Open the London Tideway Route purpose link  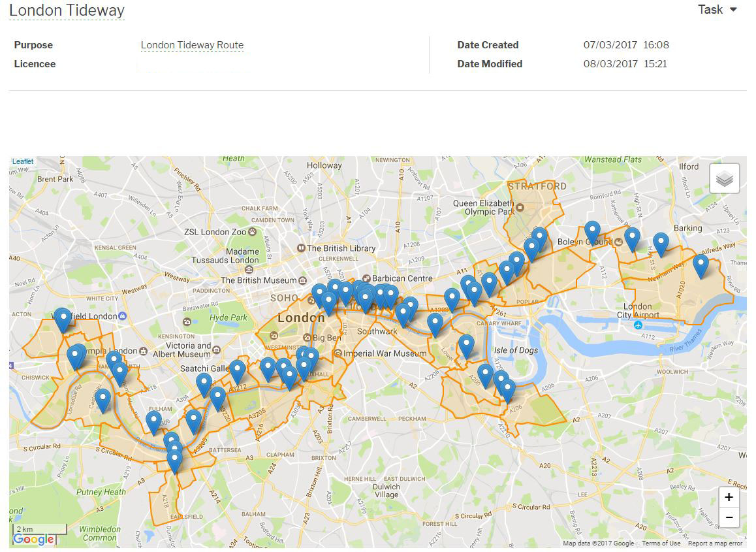[x=192, y=45]
